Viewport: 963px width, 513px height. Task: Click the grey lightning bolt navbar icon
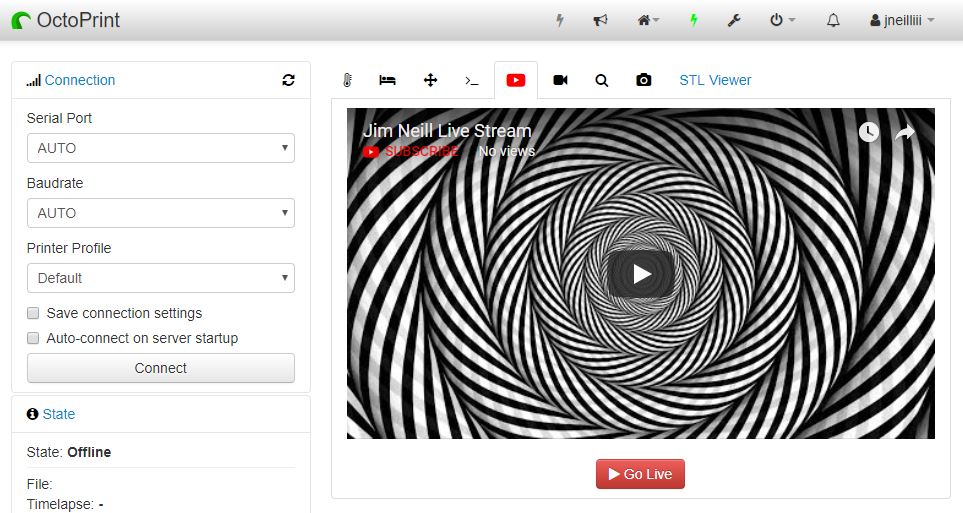[x=559, y=20]
